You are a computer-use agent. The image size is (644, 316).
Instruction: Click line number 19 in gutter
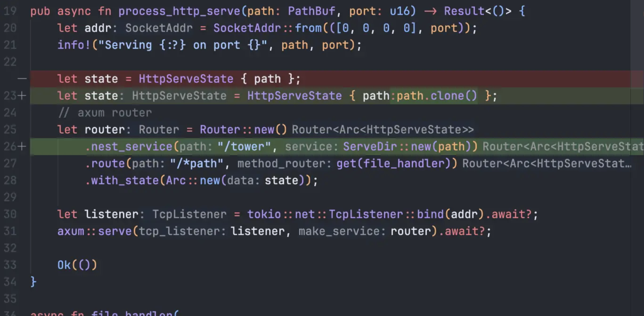point(10,11)
